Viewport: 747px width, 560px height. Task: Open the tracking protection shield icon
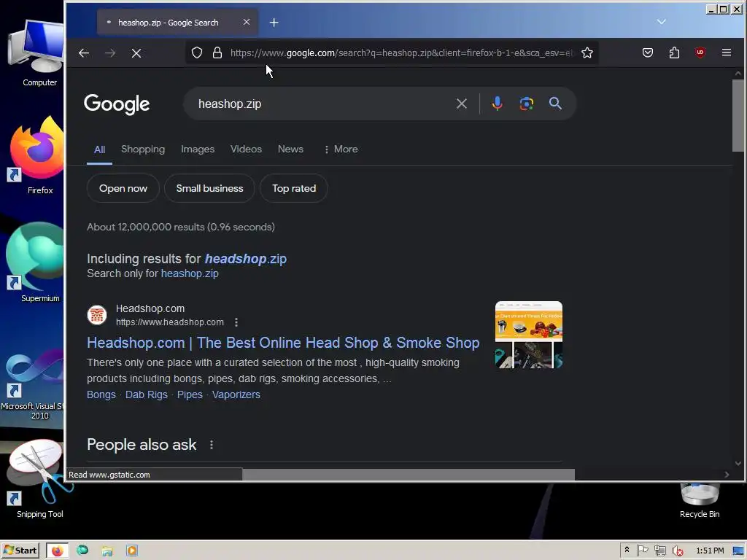pyautogui.click(x=197, y=52)
